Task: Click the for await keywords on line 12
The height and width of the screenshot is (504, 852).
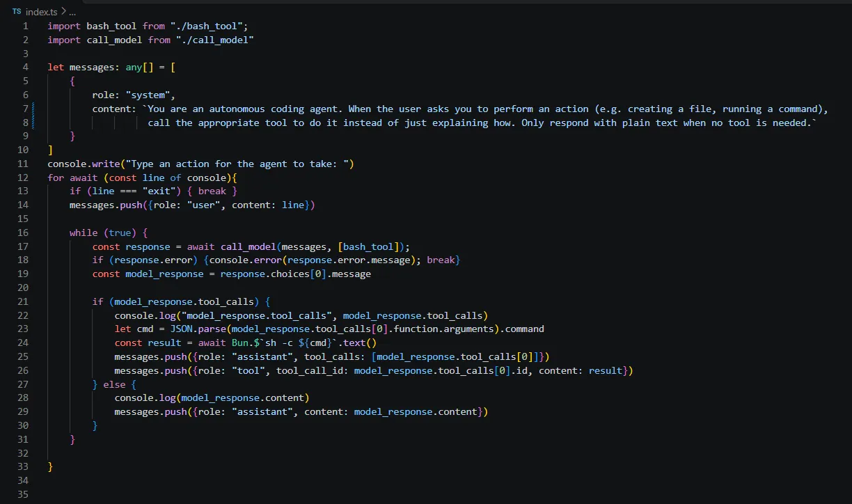Action: (72, 178)
